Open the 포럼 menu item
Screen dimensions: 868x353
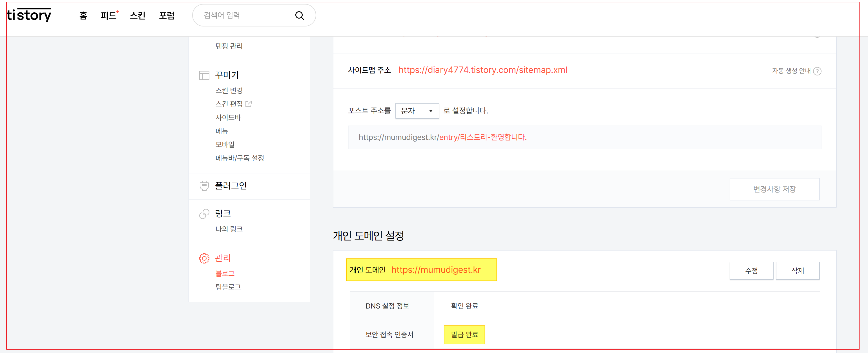tap(167, 15)
